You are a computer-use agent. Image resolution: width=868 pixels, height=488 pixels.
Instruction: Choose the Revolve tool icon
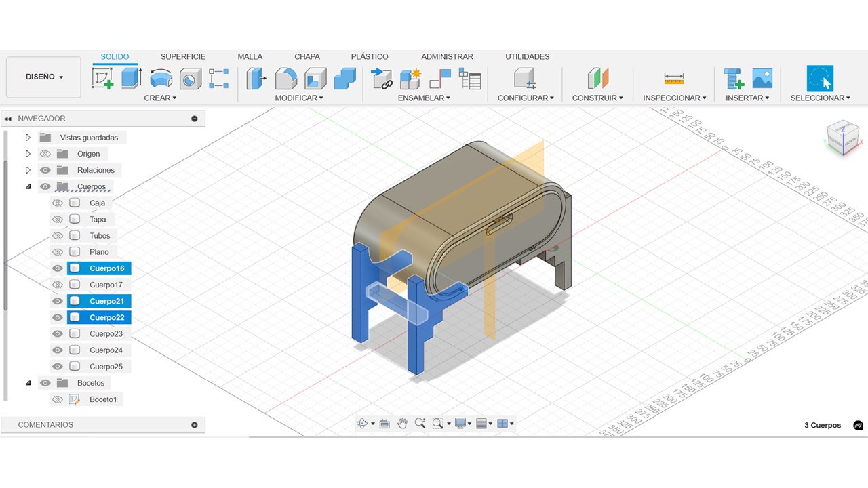pos(161,79)
